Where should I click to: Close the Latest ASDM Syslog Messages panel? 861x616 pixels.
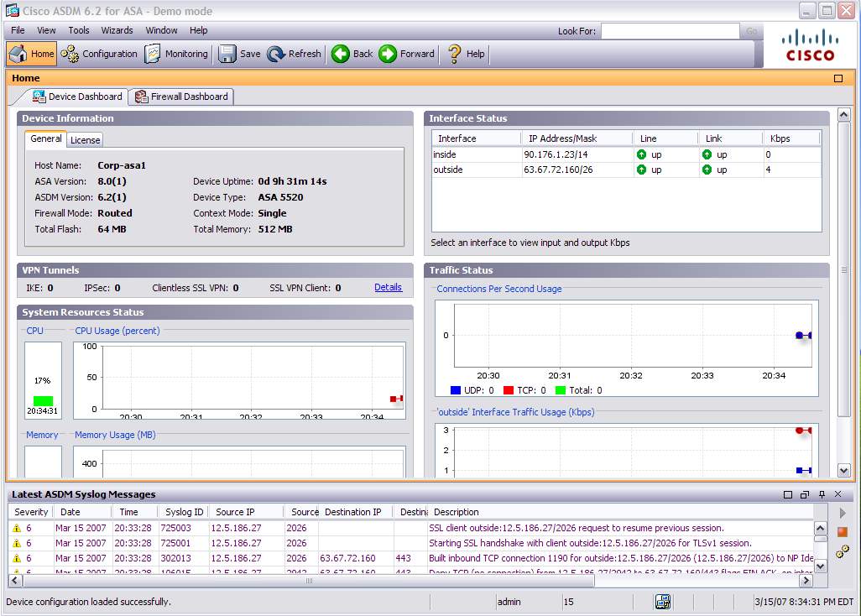838,494
